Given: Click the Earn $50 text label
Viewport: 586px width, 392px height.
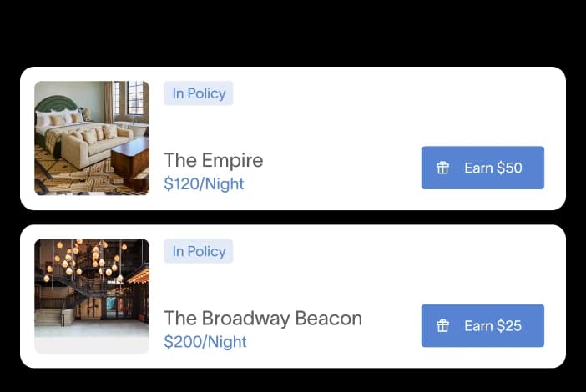Looking at the screenshot, I should coord(493,168).
